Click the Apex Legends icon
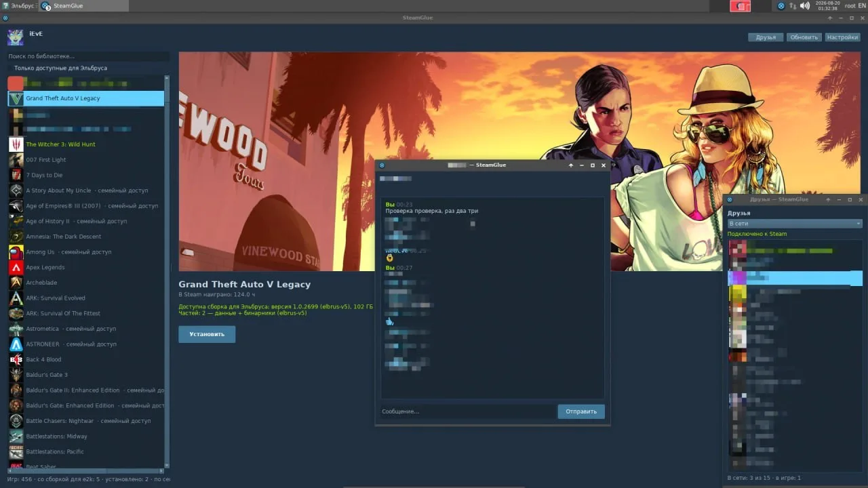The image size is (868, 488). point(16,268)
